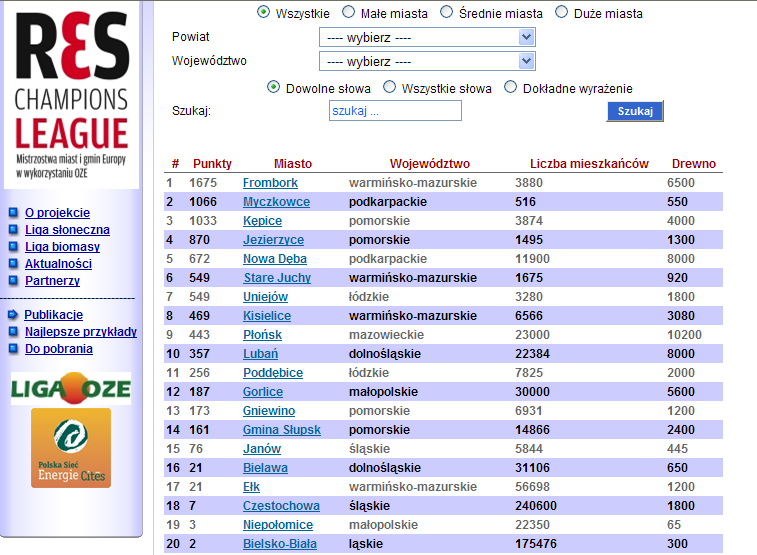
Task: Open the Do pobrania page
Action: click(x=58, y=349)
